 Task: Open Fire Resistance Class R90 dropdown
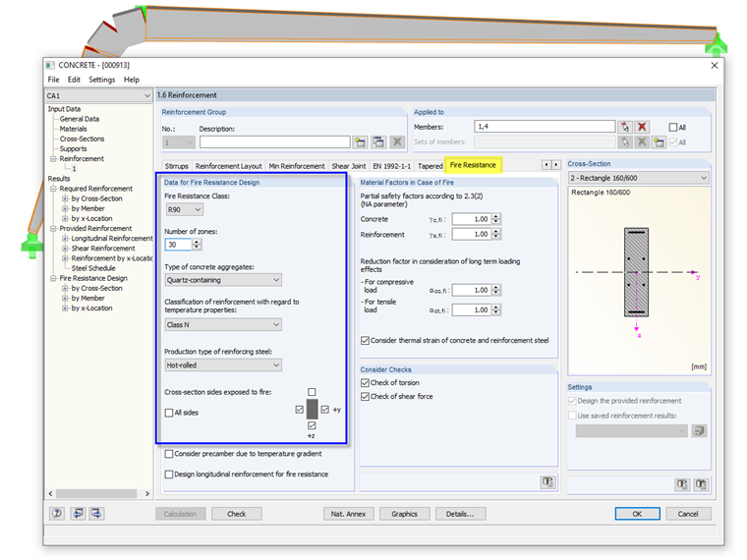point(185,209)
